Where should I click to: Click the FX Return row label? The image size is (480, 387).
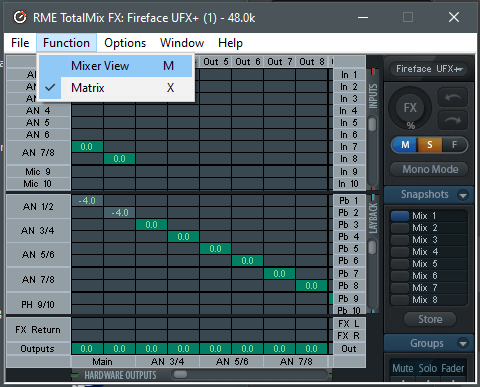[x=38, y=330]
